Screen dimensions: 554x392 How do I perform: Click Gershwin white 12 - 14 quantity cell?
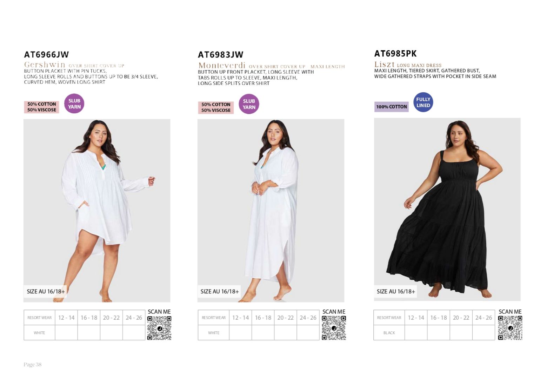pos(66,333)
